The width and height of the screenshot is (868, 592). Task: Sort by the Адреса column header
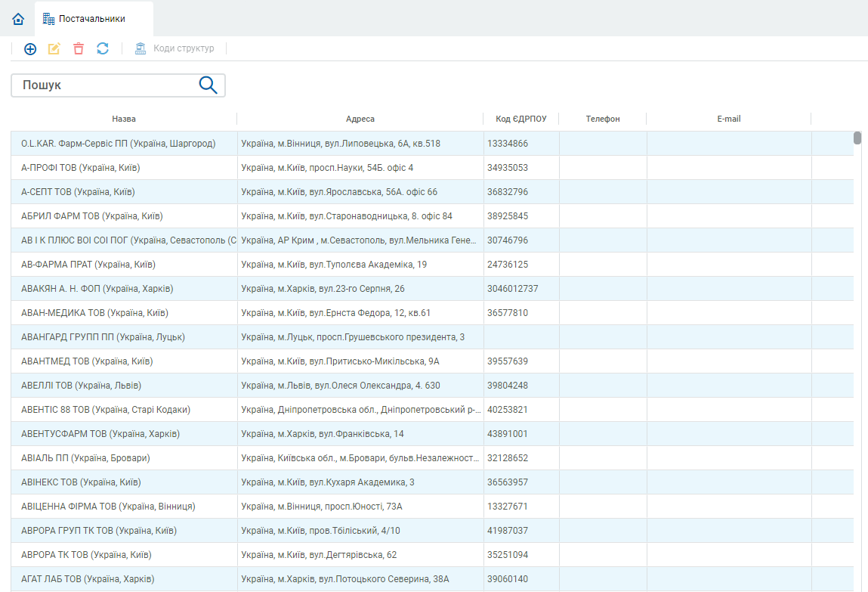point(360,119)
